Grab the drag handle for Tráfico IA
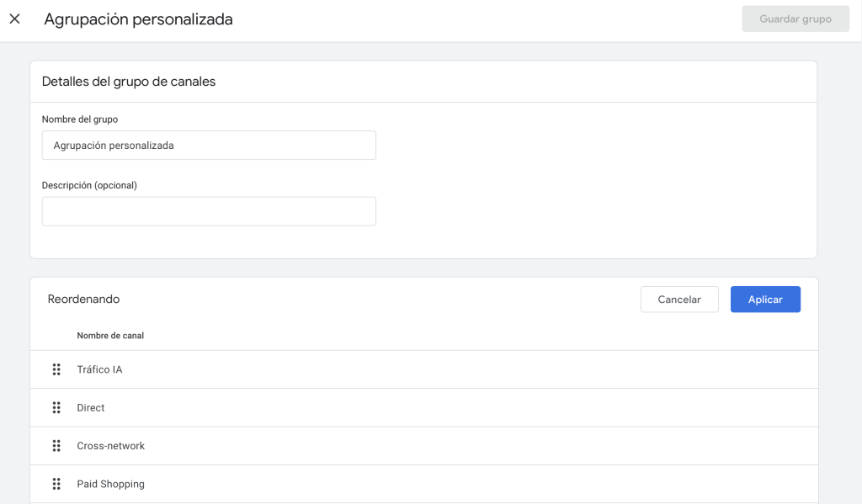This screenshot has width=862, height=504. tap(56, 369)
